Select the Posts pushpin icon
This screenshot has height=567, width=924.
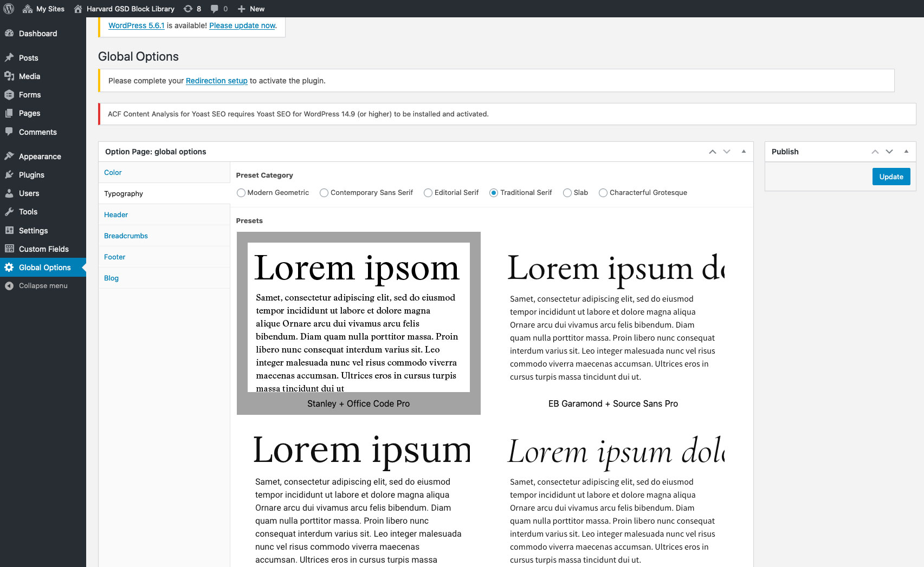[x=10, y=57]
